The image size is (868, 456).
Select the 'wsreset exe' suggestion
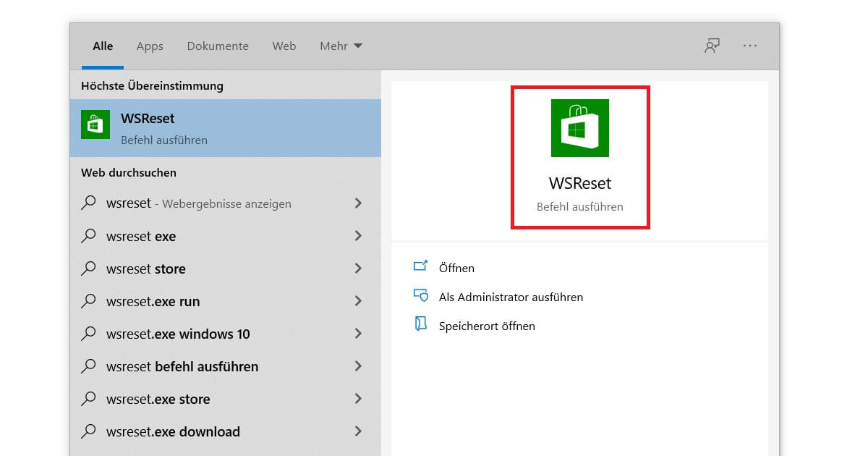pyautogui.click(x=226, y=236)
